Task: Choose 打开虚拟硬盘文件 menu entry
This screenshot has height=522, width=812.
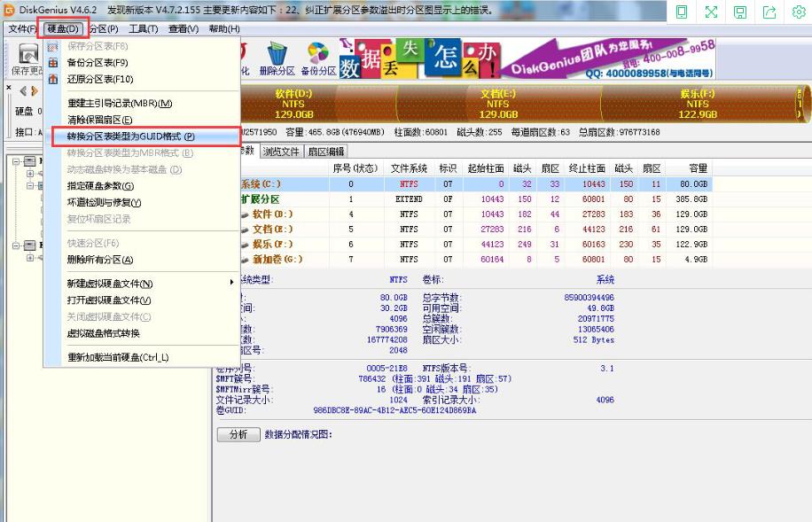Action: coord(143,300)
